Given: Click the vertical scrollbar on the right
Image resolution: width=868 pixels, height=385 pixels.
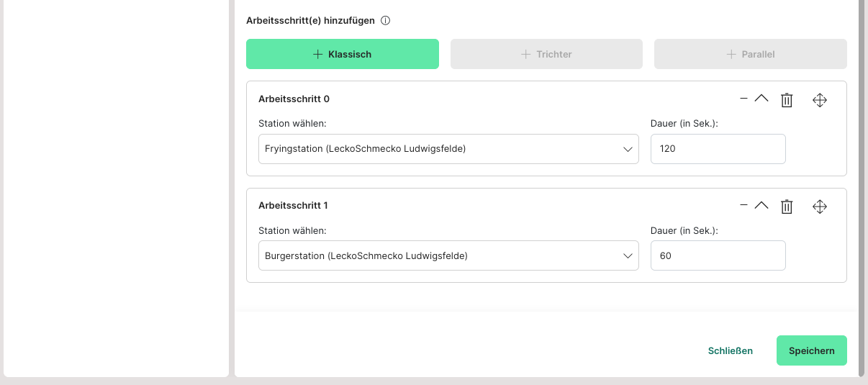Looking at the screenshot, I should pyautogui.click(x=862, y=187).
